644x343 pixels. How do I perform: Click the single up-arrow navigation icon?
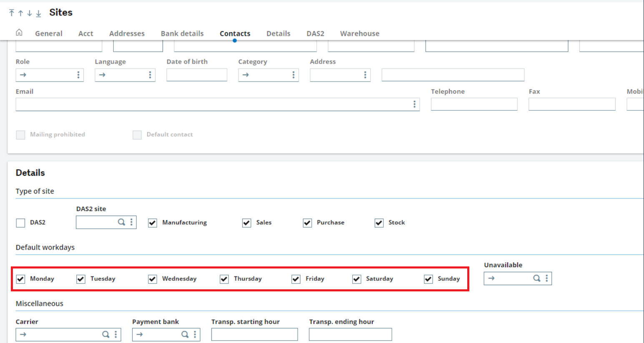[20, 13]
